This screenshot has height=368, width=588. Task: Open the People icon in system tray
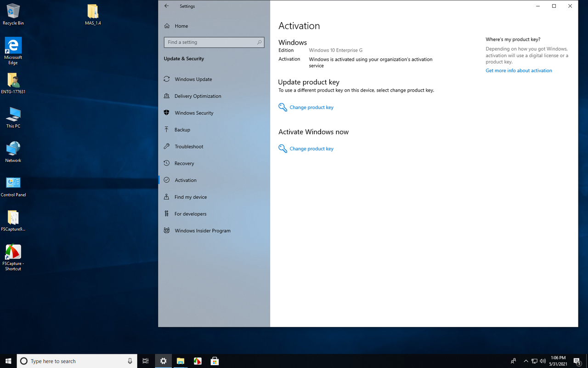514,361
